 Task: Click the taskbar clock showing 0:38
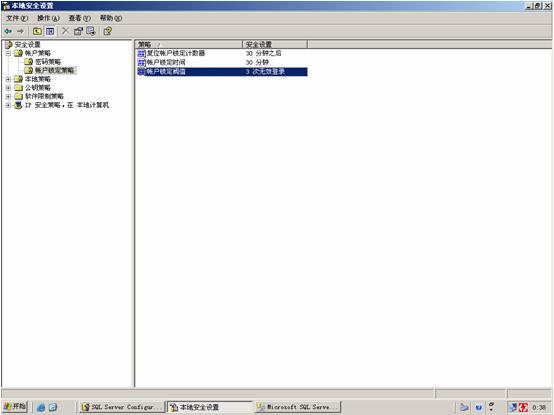[x=539, y=408]
